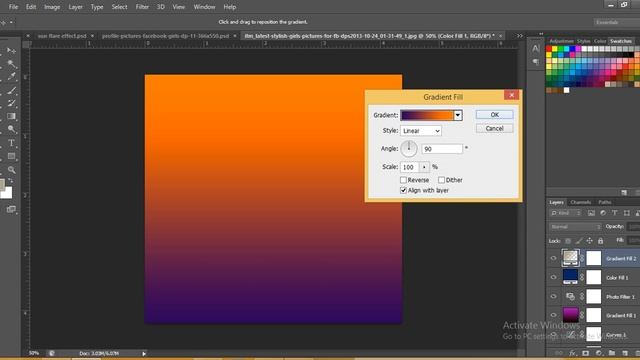Hide the Photo Filter 1 layer
This screenshot has width=640, height=360.
tap(553, 297)
